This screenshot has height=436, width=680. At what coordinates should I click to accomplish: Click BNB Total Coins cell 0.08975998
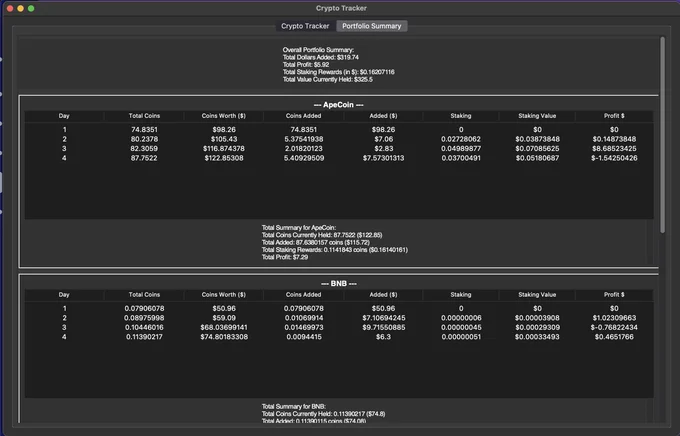[x=144, y=318]
